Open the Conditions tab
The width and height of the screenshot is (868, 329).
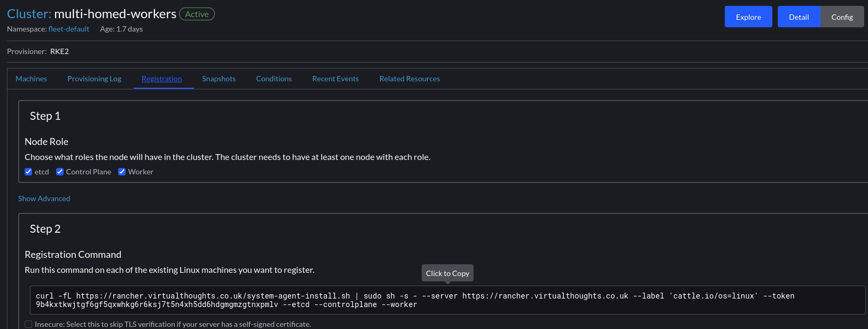point(274,79)
